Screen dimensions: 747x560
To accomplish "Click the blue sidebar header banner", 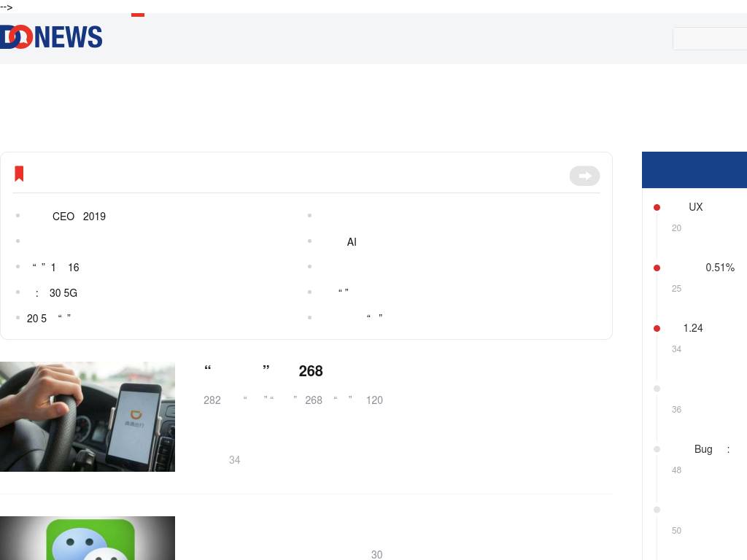I will click(x=694, y=170).
